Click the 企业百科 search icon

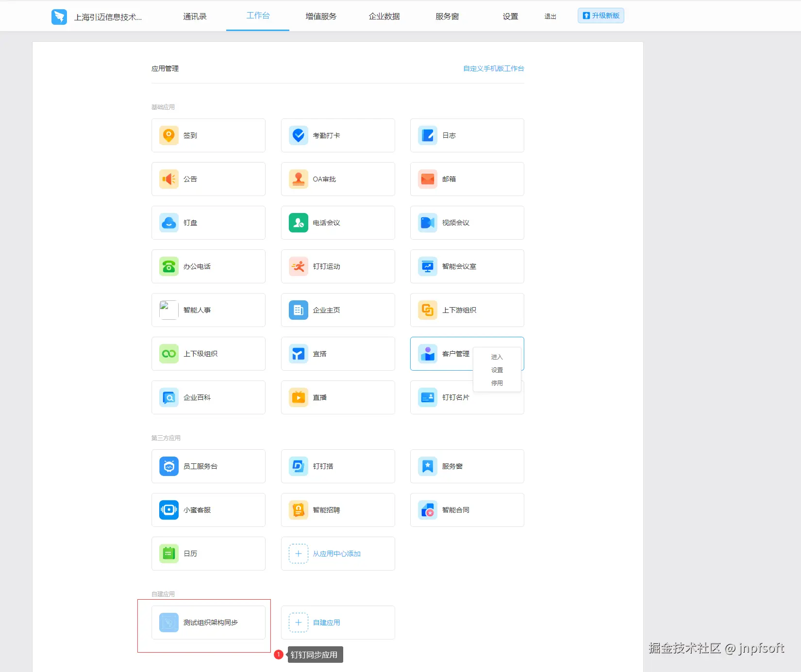click(169, 397)
